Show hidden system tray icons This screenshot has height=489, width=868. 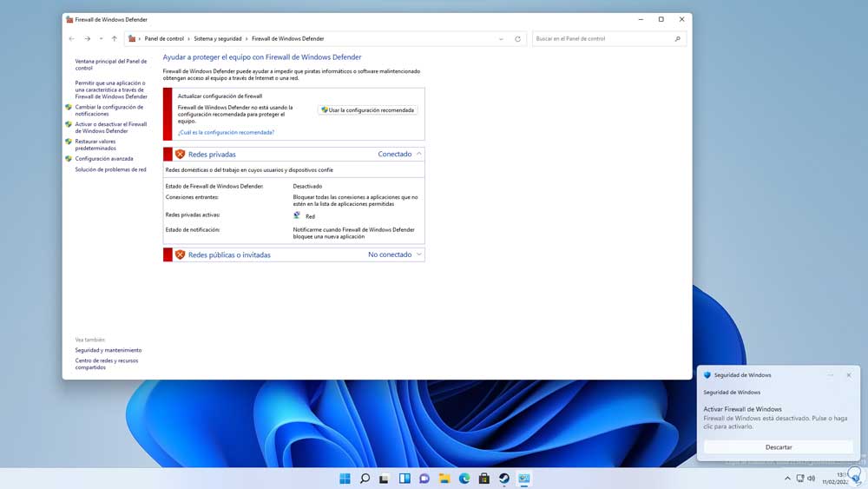click(x=787, y=479)
